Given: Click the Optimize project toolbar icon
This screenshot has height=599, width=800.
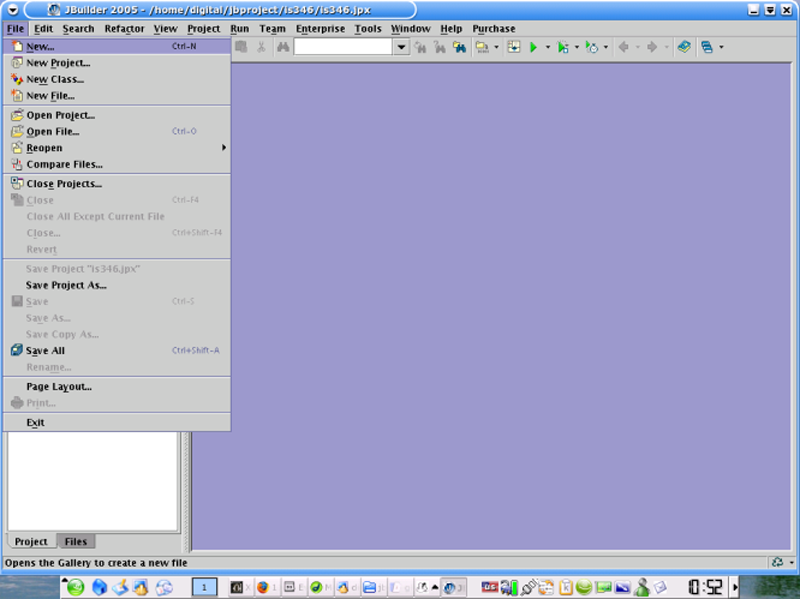Looking at the screenshot, I should click(x=590, y=47).
